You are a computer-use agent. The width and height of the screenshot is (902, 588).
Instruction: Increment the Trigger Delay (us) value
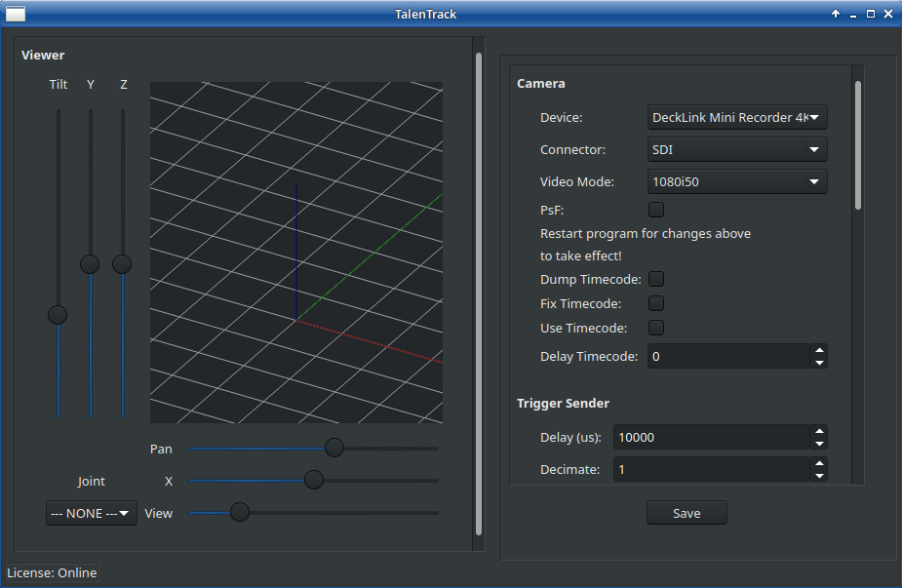pos(819,432)
